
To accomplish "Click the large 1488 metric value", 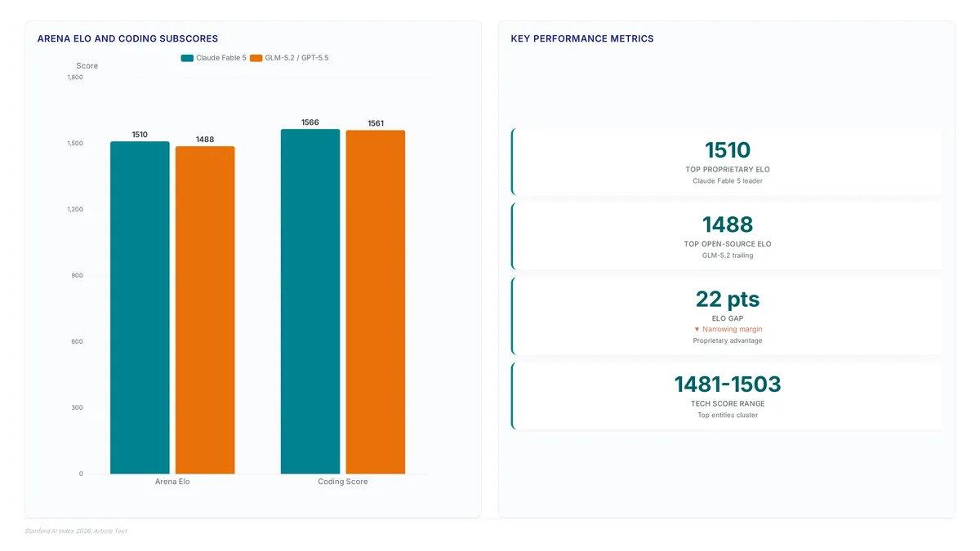I will click(728, 224).
